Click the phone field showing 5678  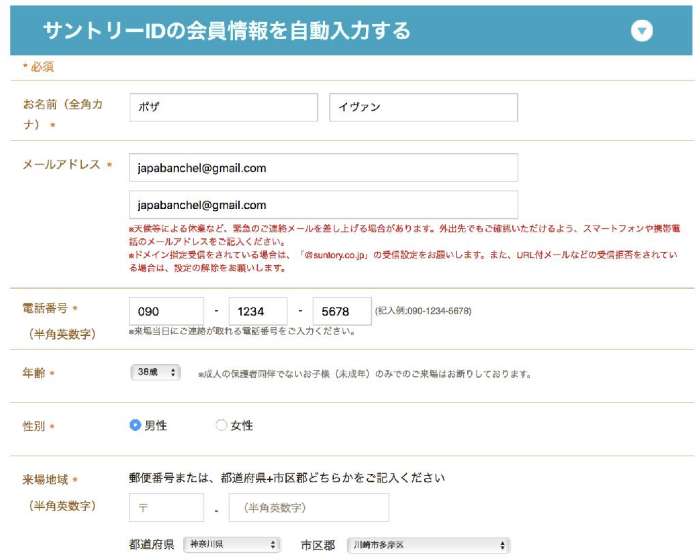(341, 311)
